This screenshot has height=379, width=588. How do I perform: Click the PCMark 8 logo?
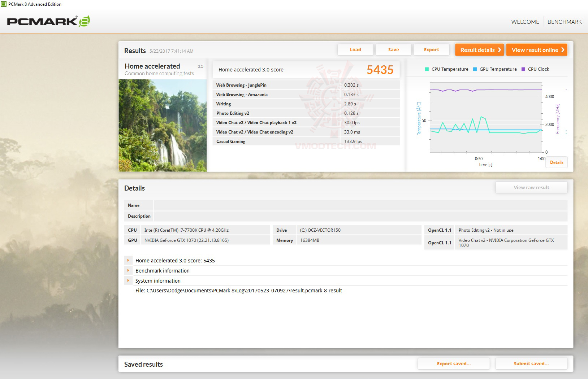(48, 21)
